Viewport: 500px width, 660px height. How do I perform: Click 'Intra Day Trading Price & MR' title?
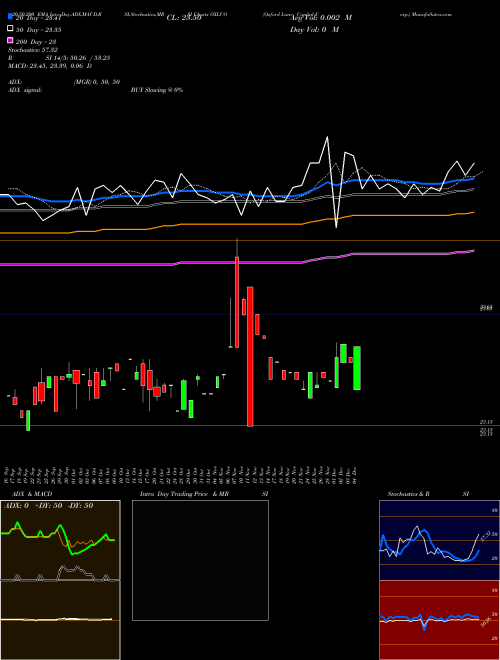pos(184,494)
